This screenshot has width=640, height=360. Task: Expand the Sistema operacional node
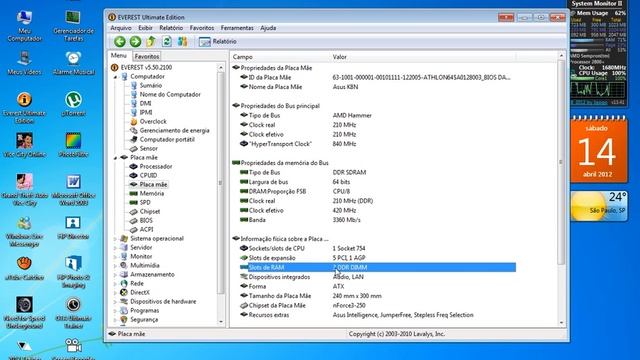(x=115, y=238)
